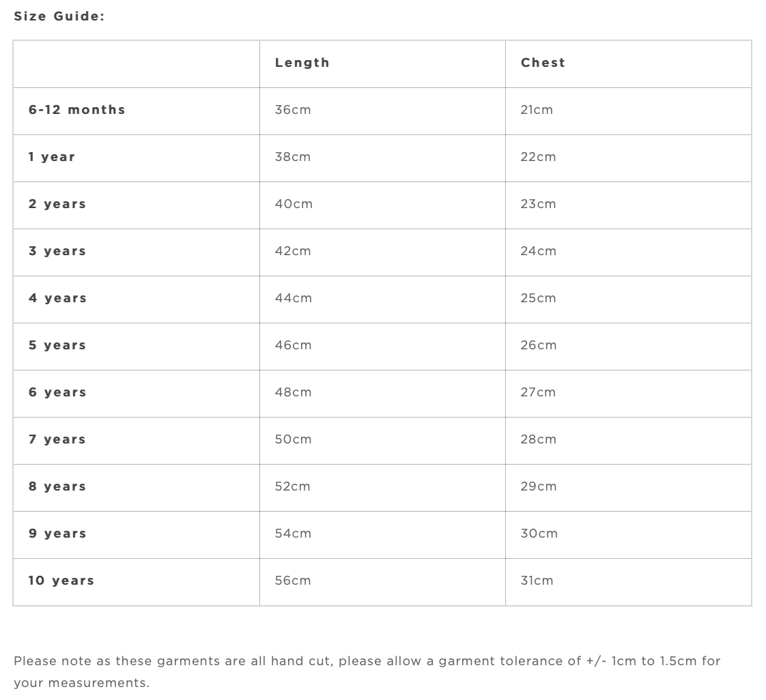Click the 7 years row label

(57, 439)
